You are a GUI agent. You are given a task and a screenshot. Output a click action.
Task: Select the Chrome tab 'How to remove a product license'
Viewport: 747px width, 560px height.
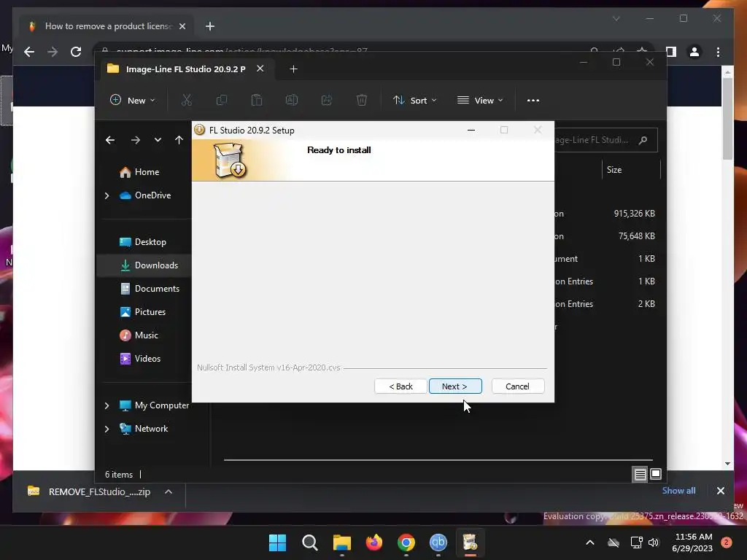(108, 26)
